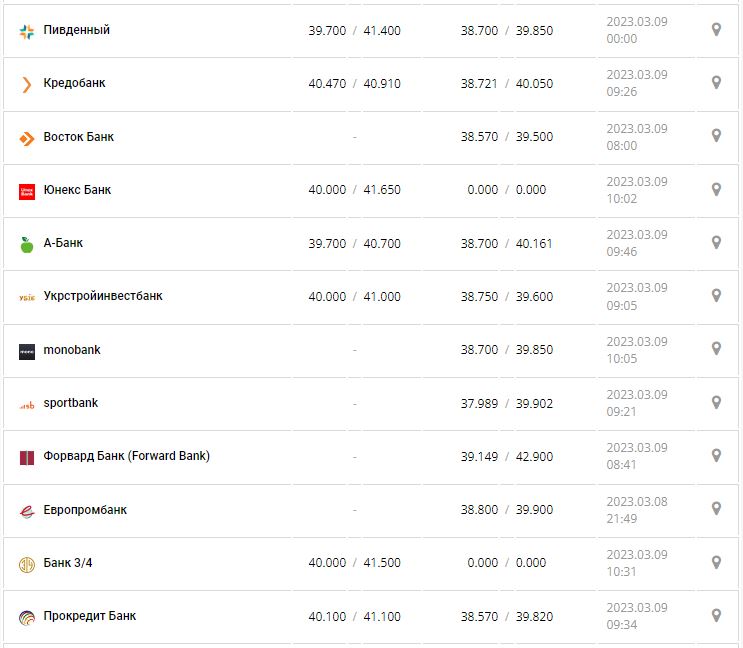Open the sportbank bank link
The image size is (743, 648).
pos(71,403)
